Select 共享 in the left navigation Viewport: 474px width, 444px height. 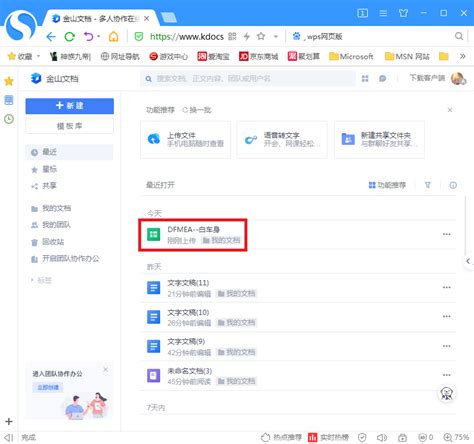click(44, 186)
